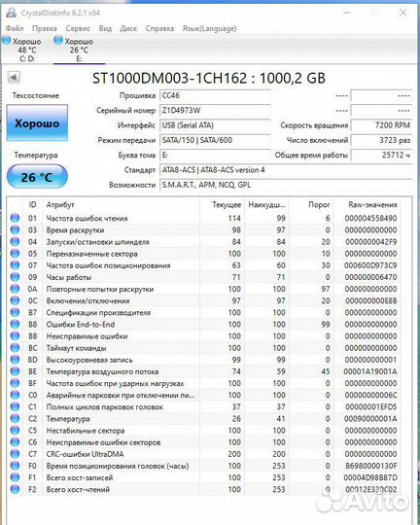Select raw value 000600D973C9
The height and width of the screenshot is (525, 420).
tap(370, 265)
